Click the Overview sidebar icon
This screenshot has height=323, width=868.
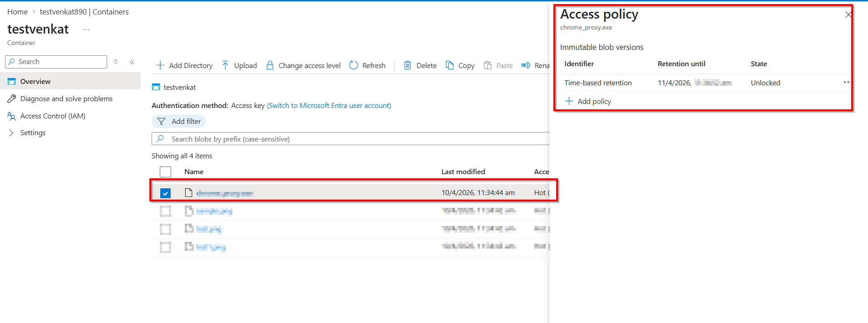tap(12, 82)
